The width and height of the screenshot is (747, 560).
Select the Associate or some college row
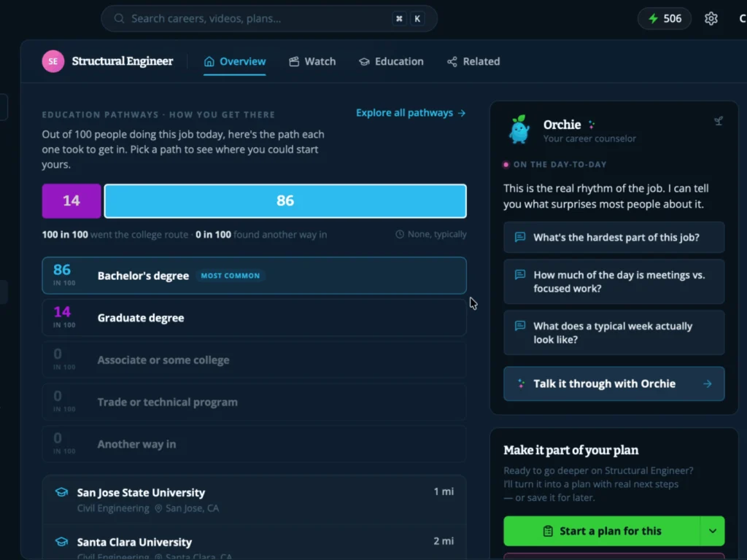point(254,360)
